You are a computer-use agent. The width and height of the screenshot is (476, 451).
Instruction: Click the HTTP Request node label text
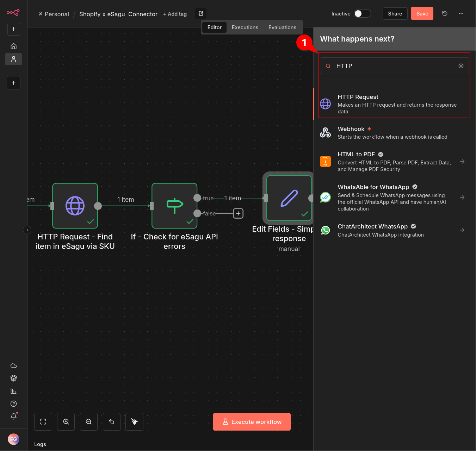pyautogui.click(x=75, y=242)
